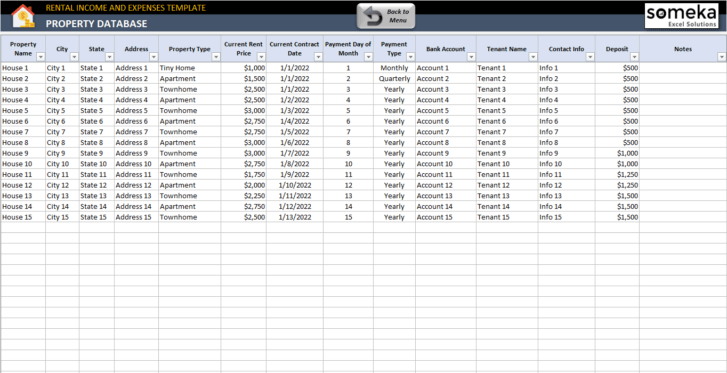Click the 1/10/2022 contract date cell

point(295,185)
